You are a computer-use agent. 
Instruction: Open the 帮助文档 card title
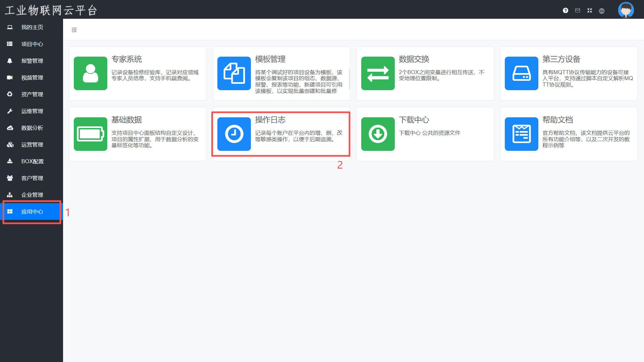(557, 120)
